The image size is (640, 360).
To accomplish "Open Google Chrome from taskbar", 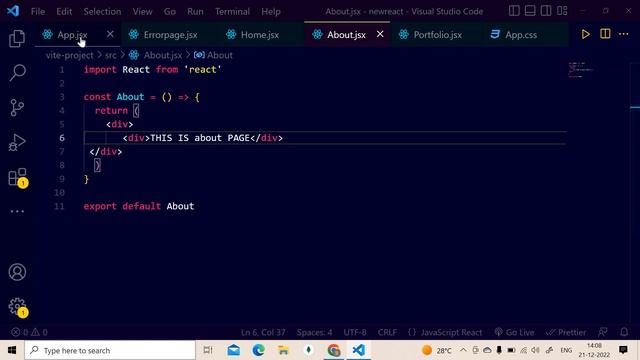I will (333, 350).
